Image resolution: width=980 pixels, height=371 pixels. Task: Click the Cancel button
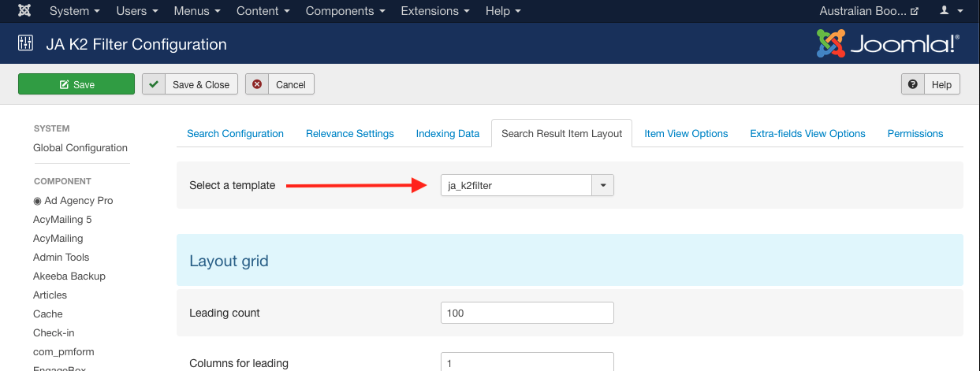click(x=280, y=84)
